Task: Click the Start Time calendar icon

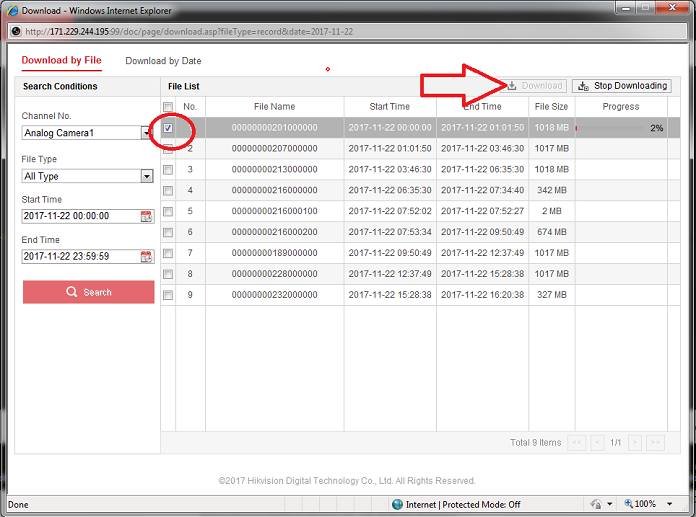Action: (146, 216)
